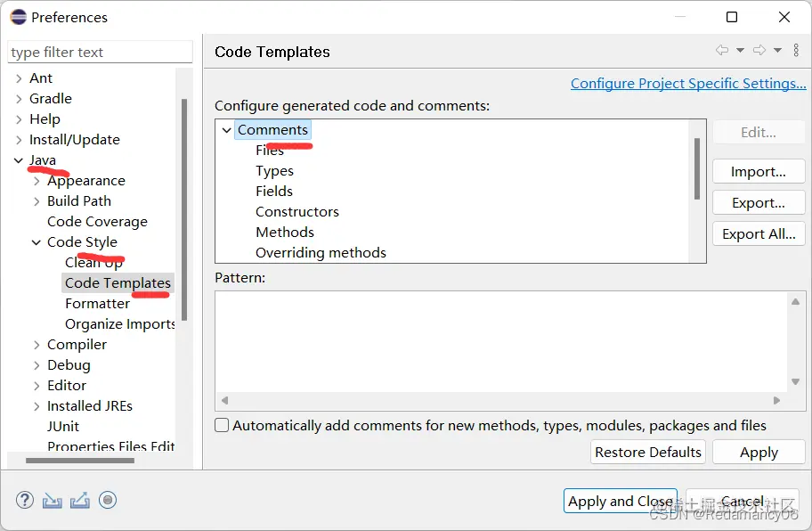Viewport: 812px width, 531px height.
Task: Expand the Editor tree node
Action: click(37, 386)
